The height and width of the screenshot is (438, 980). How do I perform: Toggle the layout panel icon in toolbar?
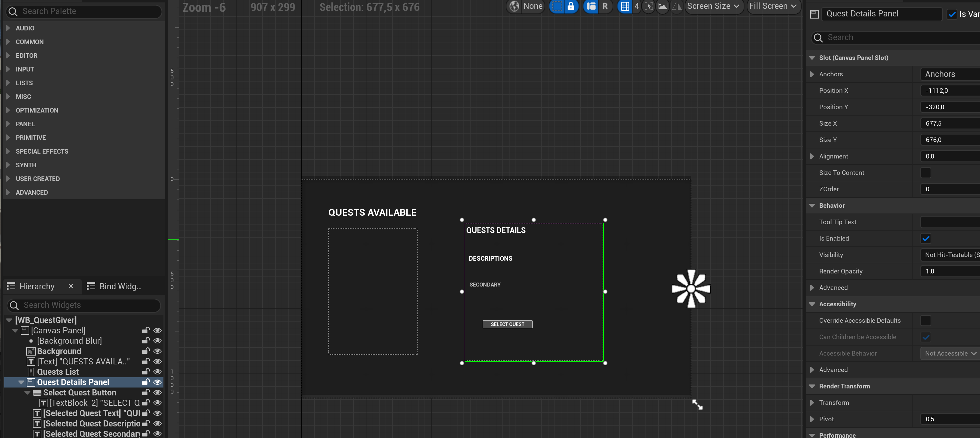[x=591, y=6]
